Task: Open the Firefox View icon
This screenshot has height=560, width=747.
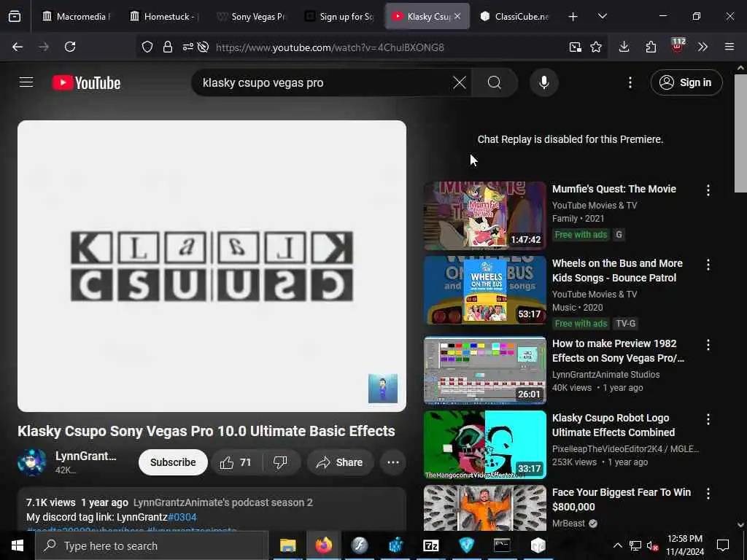Action: coord(15,17)
